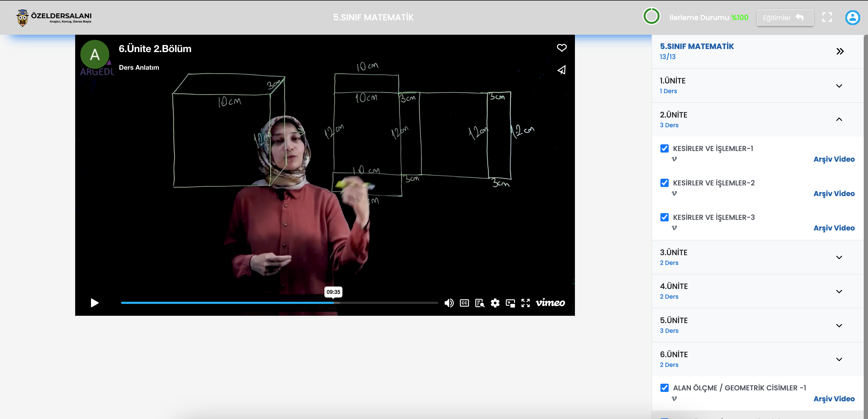Collapse the 2.ÜNİTE section

coord(839,119)
